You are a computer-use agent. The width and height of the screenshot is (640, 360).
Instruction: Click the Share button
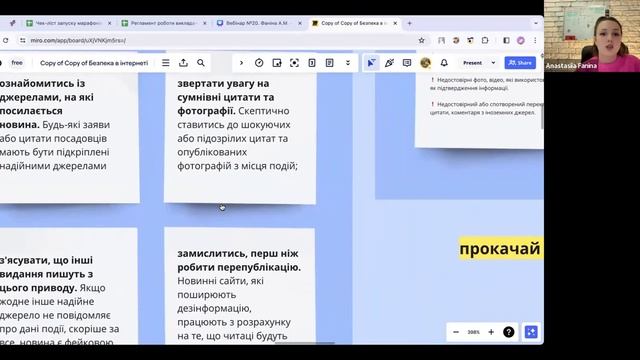(520, 63)
